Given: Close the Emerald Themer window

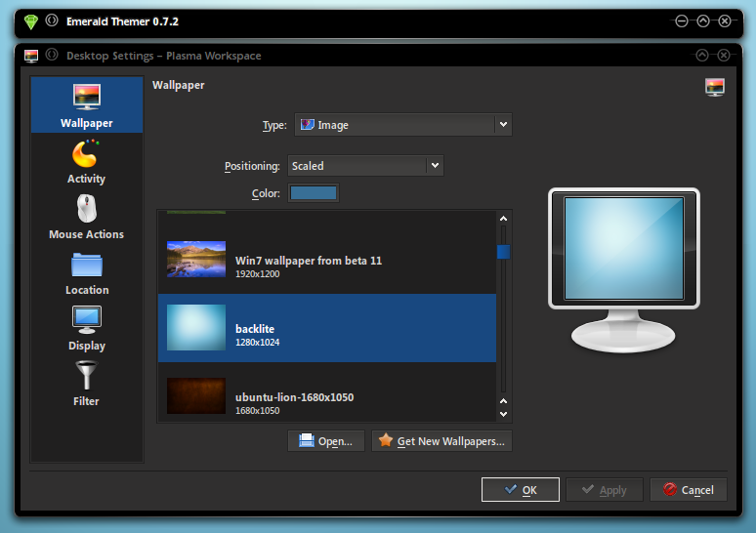Looking at the screenshot, I should coord(725,21).
